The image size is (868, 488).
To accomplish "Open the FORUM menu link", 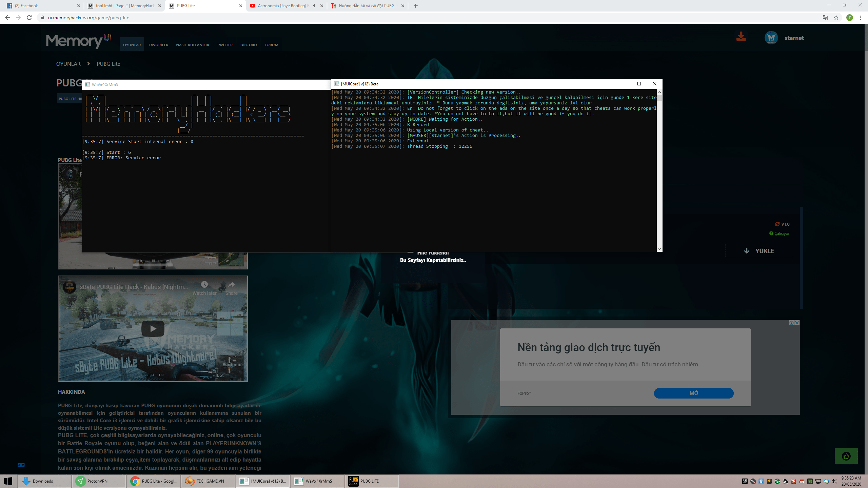I will (271, 45).
